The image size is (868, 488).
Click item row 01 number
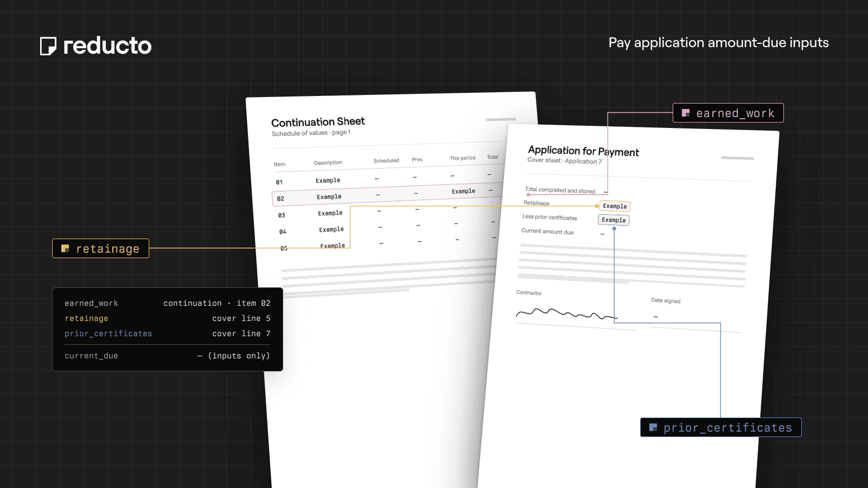[x=279, y=182]
